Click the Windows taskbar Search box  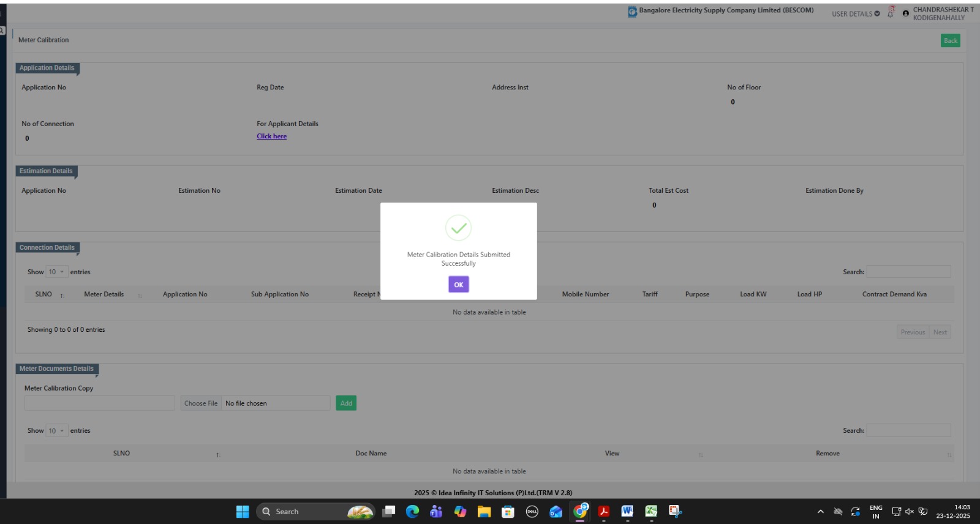click(x=316, y=512)
